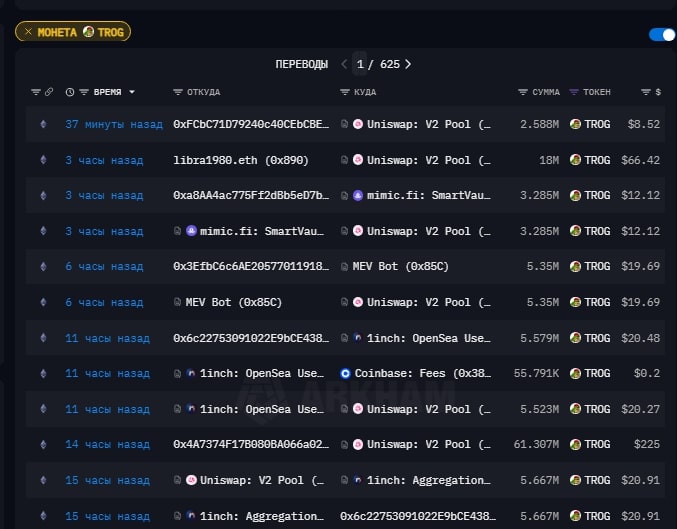Click Ethereum chain icon in 37 минуты row
Viewport: 677px width, 529px height.
point(43,124)
